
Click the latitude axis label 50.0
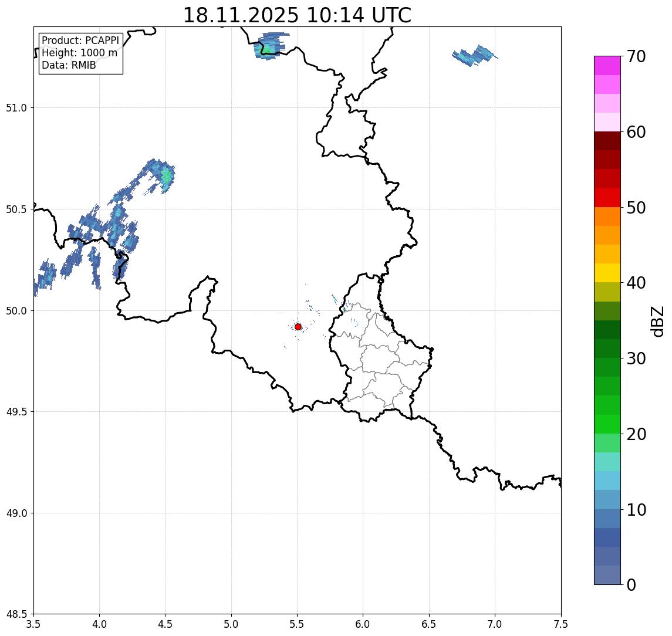tap(16, 311)
